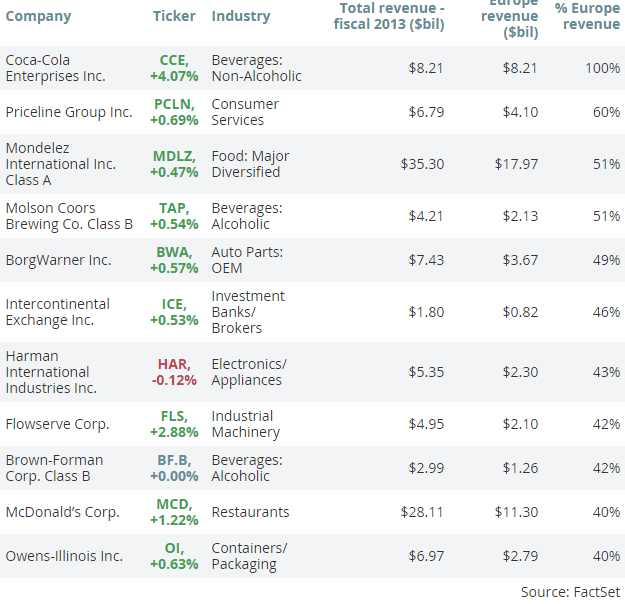Open the red HAR ticker link
This screenshot has height=604, width=625.
pos(175,364)
